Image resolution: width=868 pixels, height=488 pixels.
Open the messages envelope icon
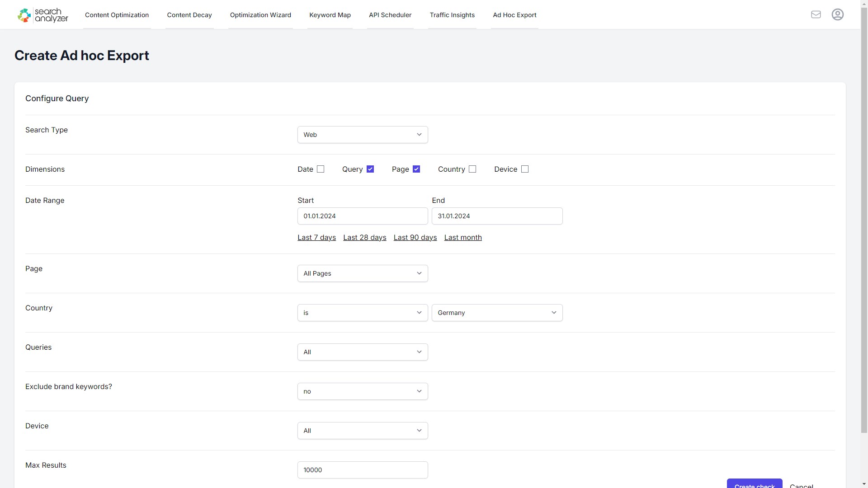(x=816, y=14)
